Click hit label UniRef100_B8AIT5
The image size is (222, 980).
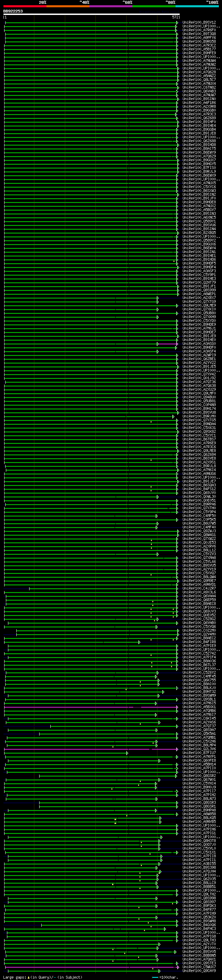coord(199,149)
